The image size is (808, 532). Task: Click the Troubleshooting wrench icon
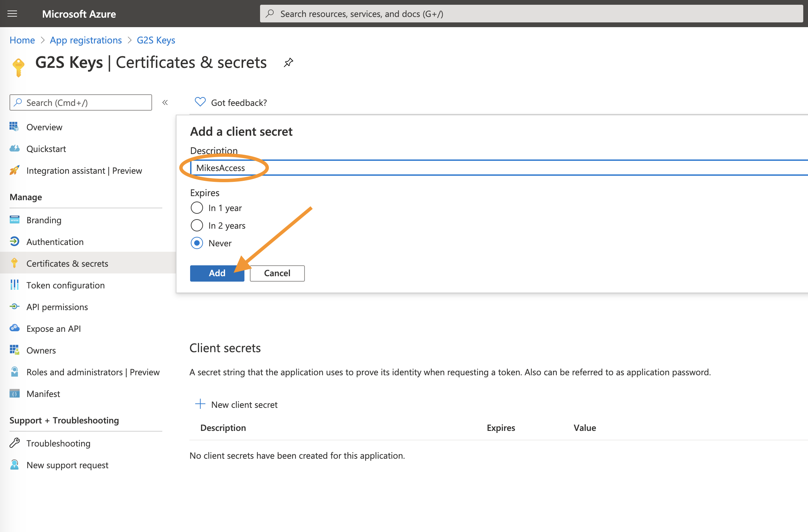(14, 443)
